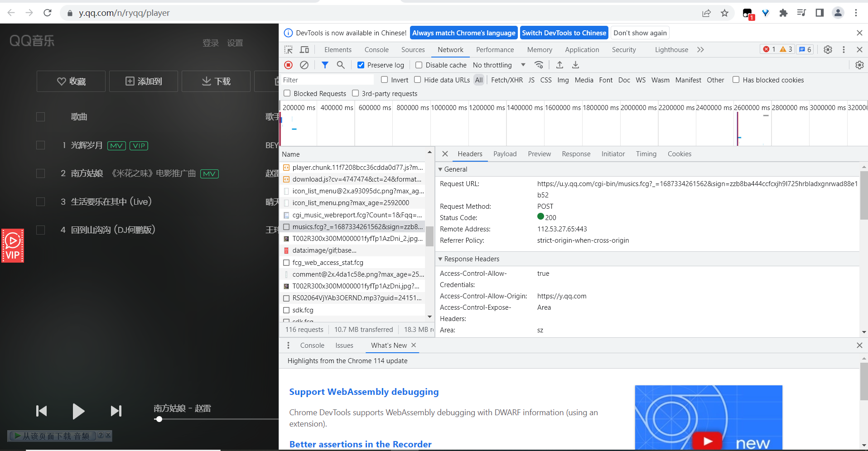
Task: Open Support WebAssembly debugging link
Action: tap(364, 392)
